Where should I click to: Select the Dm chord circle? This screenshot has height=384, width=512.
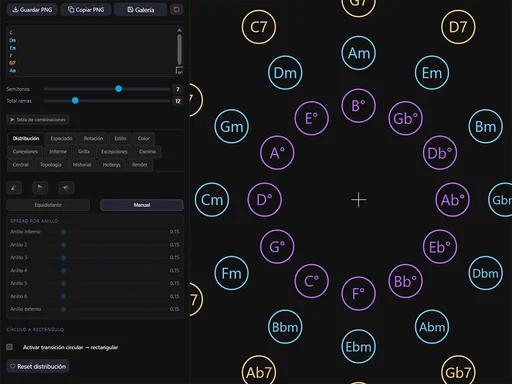285,73
